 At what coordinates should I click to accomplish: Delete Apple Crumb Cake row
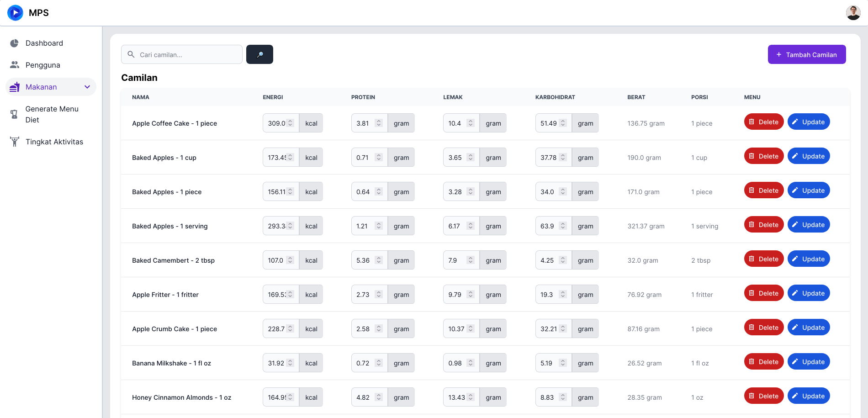click(764, 328)
